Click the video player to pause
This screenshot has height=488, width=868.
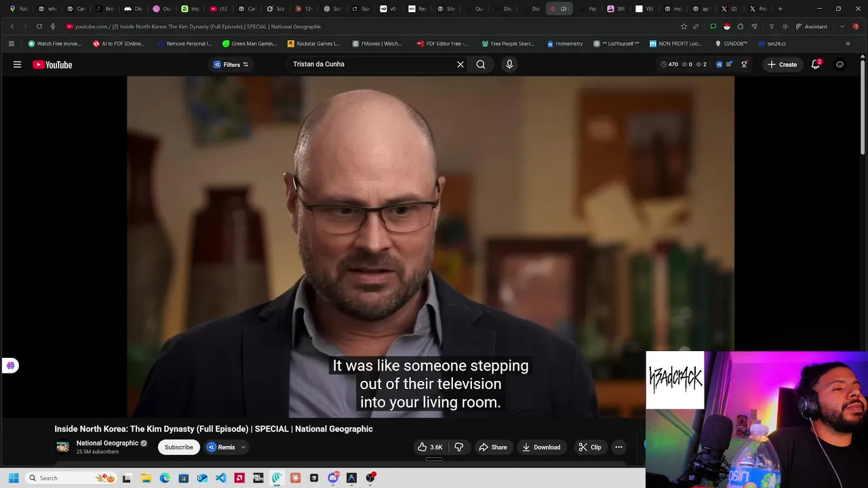[x=430, y=247]
